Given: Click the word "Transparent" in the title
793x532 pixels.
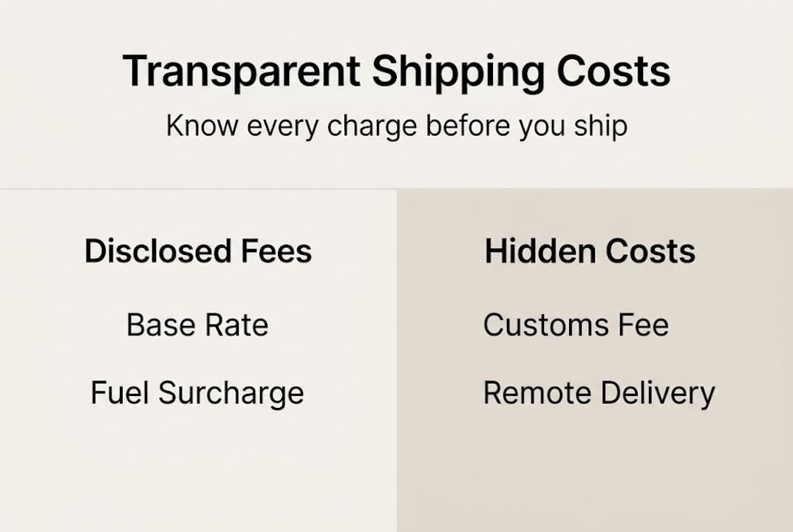Looking at the screenshot, I should point(241,72).
